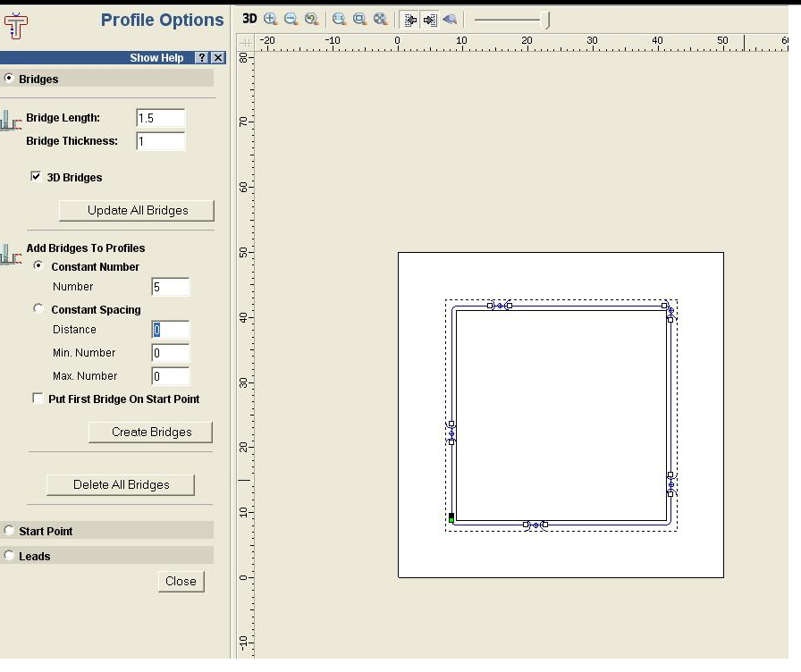Screen dimensions: 801x672
Task: Click the Delete All Bridges button
Action: pos(121,484)
